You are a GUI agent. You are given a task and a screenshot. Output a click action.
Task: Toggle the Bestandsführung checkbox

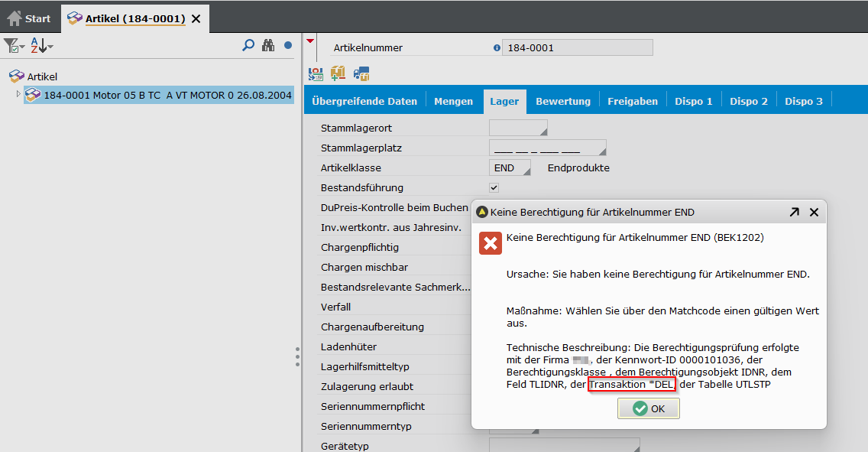[x=494, y=187]
